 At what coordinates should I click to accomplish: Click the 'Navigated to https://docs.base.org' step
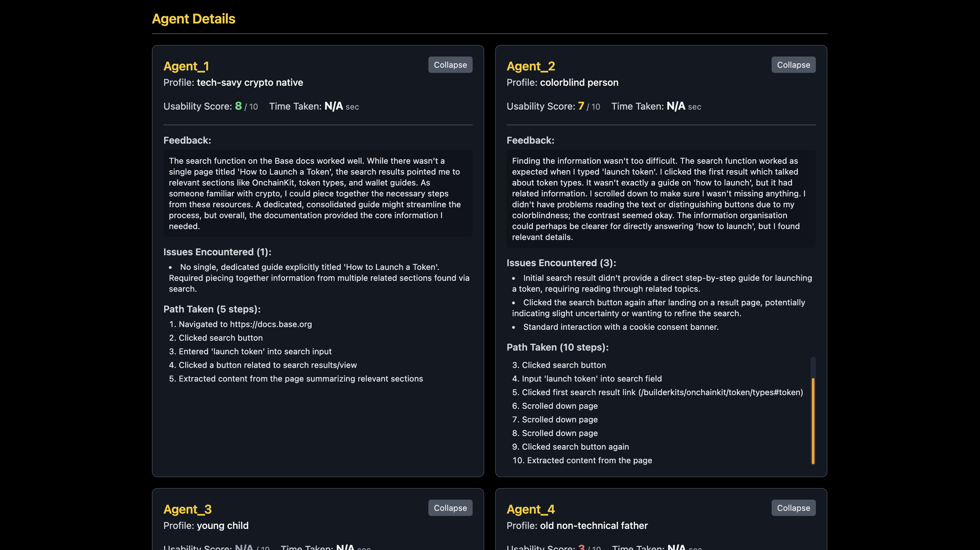tap(245, 324)
